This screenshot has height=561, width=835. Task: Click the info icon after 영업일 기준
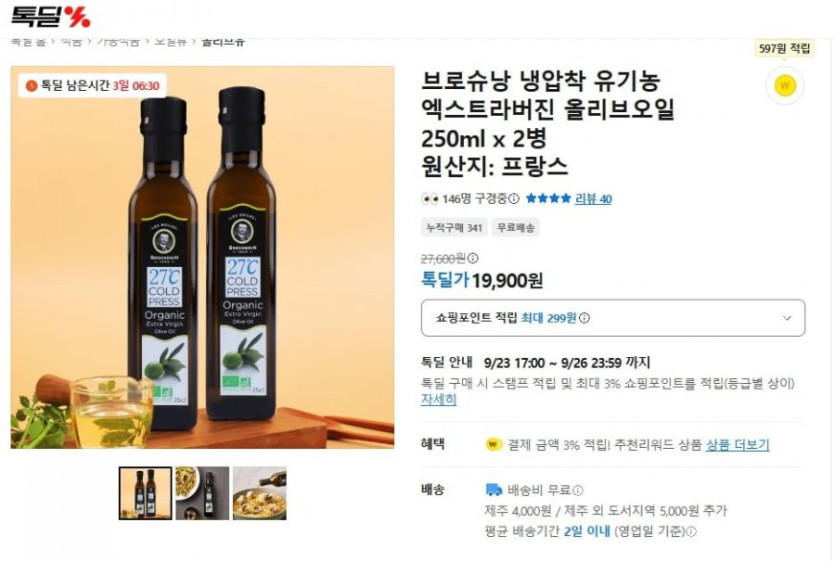click(691, 531)
